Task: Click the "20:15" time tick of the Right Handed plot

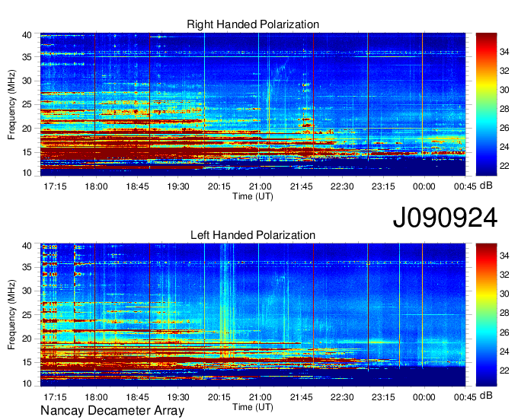Action: point(219,186)
